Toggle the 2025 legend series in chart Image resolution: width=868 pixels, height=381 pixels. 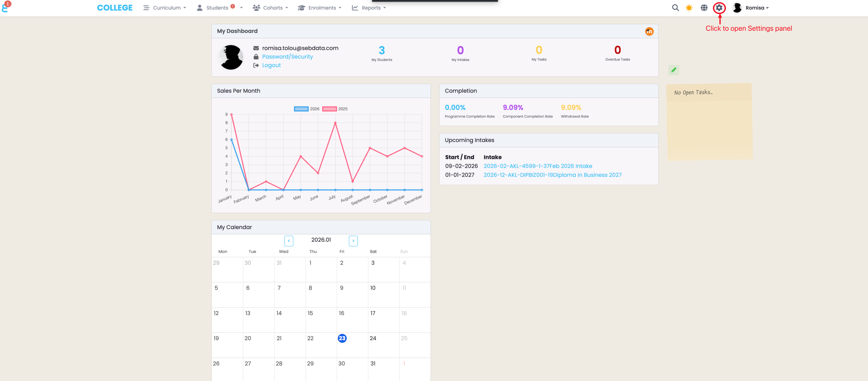pyautogui.click(x=329, y=109)
